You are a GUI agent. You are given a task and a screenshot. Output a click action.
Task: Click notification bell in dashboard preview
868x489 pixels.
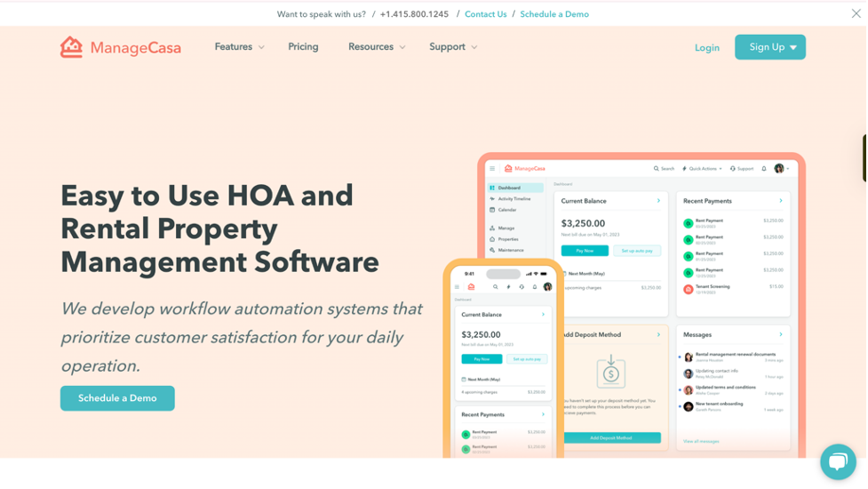(x=764, y=168)
